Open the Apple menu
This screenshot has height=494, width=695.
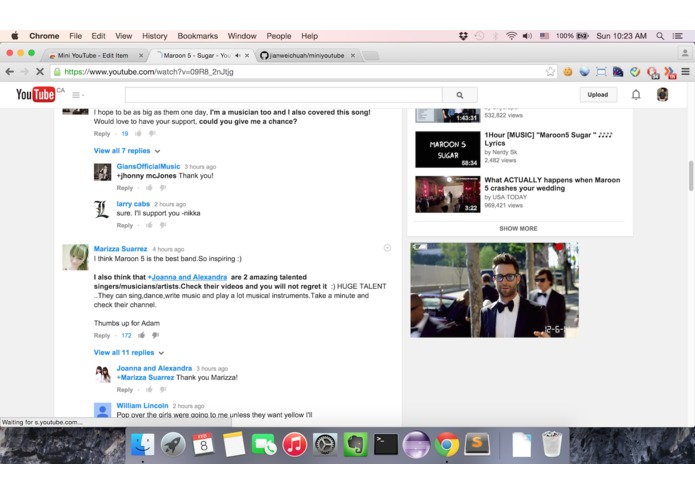[x=15, y=36]
